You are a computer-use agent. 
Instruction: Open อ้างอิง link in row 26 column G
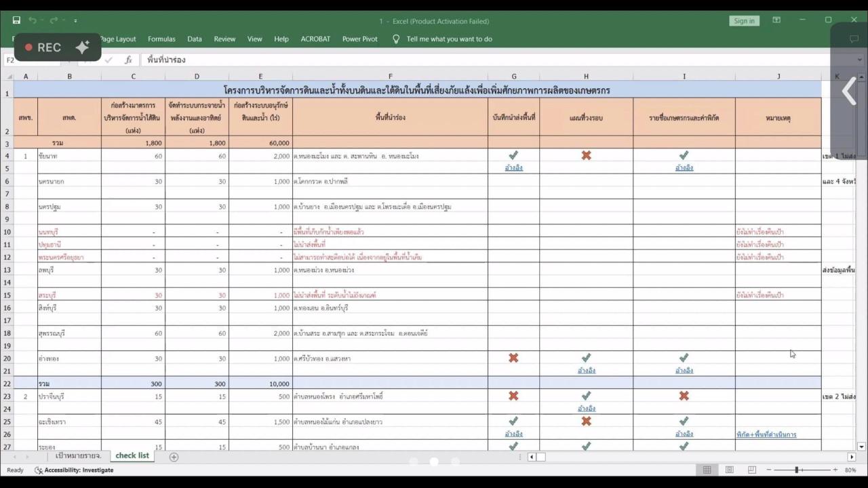click(513, 434)
